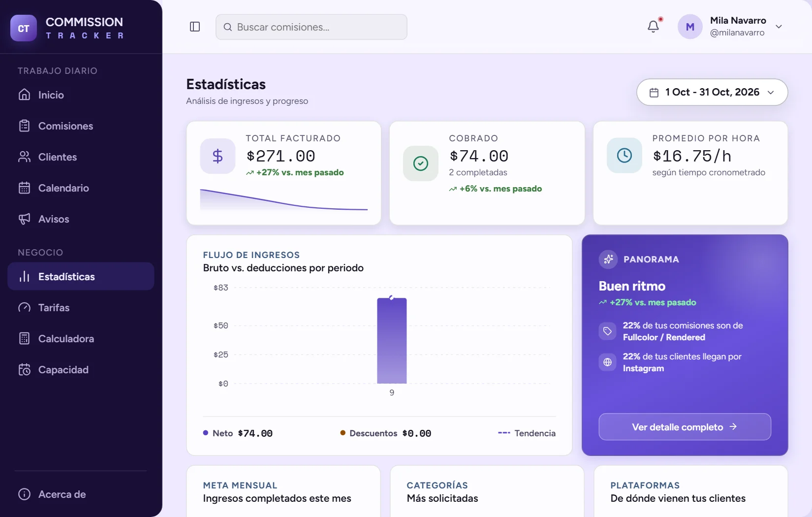This screenshot has height=517, width=812.
Task: Click the checkmark icon in Cobrado card
Action: (421, 163)
